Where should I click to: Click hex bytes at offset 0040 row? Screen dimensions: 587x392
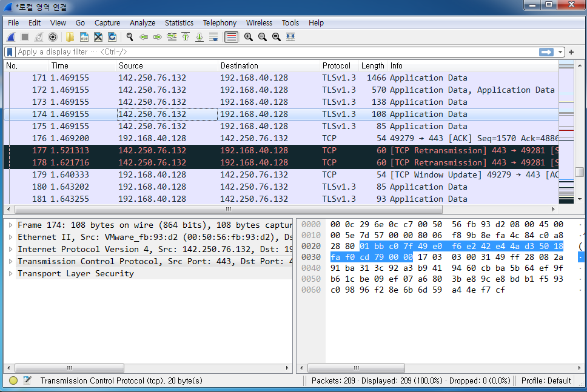[446, 268]
